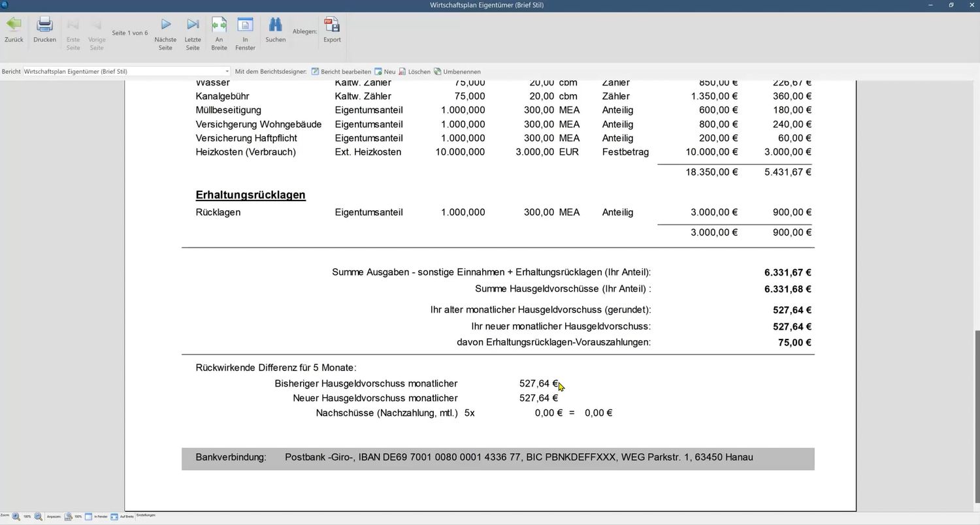Advance to Nächste Seite
The image size is (980, 525).
165,34
